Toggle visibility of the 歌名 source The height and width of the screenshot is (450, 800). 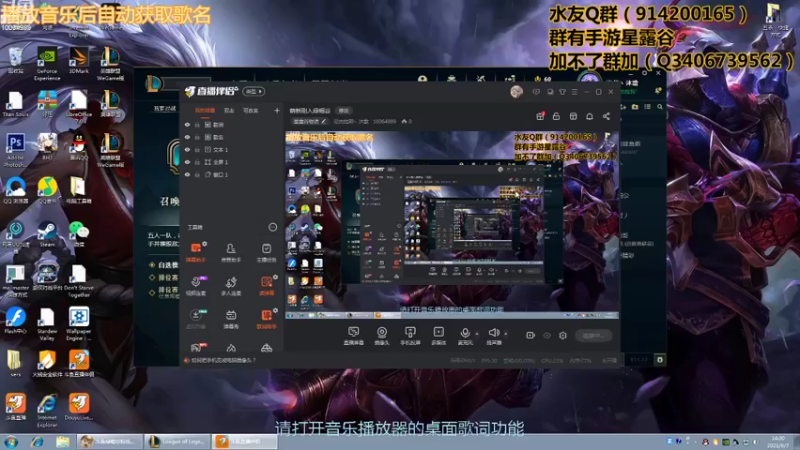[187, 137]
